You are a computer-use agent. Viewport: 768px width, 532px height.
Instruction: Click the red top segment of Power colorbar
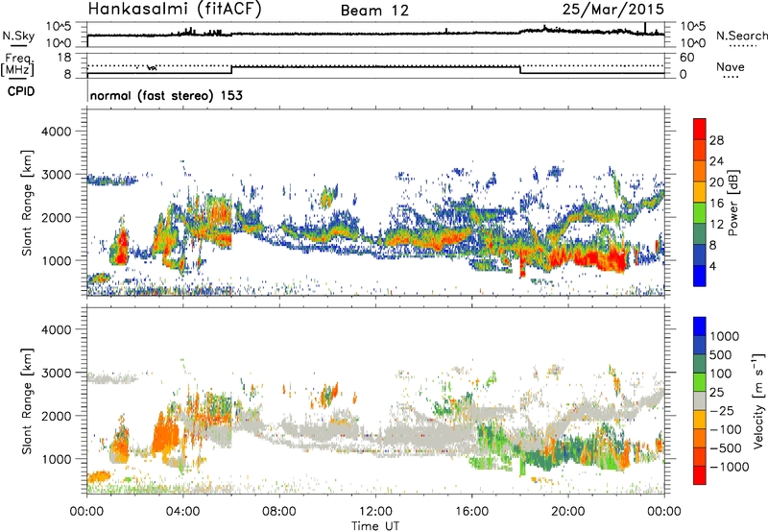[x=700, y=129]
